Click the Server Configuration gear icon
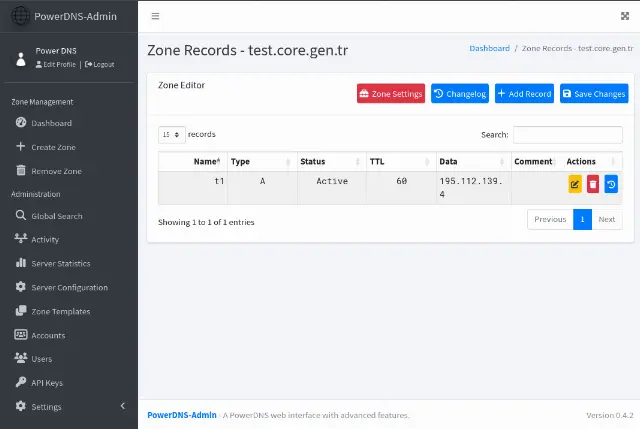The image size is (640, 429). pyautogui.click(x=21, y=287)
